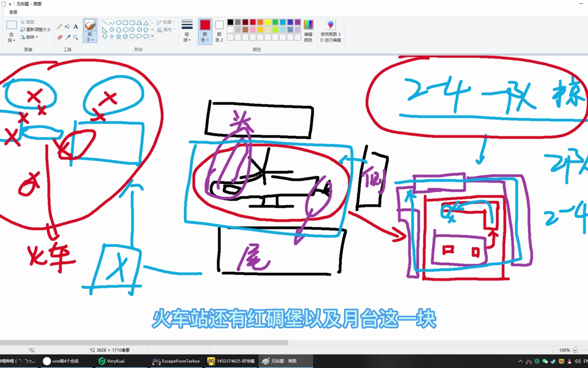Choose the left arrow shape
This screenshot has width=588, height=368.
pos(139,30)
